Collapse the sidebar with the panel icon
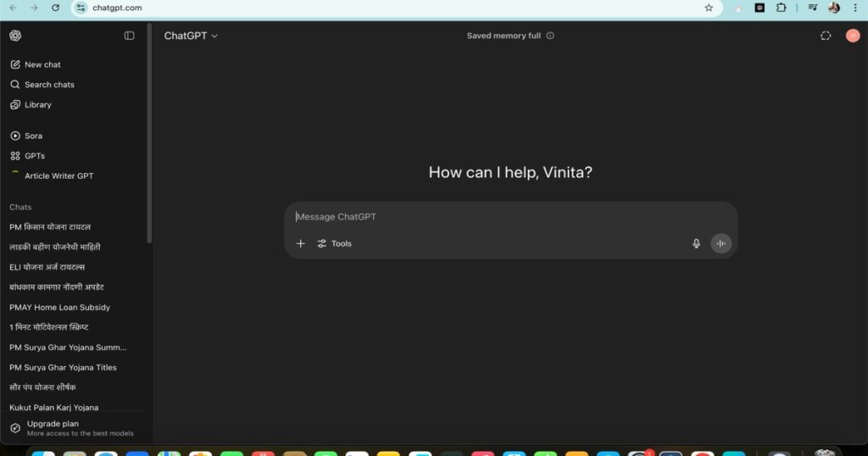Screen dimensions: 868x456 (x=129, y=36)
